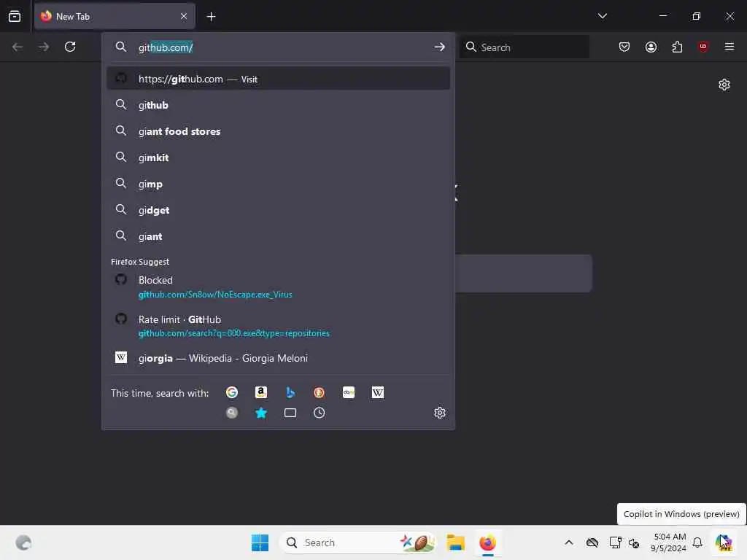Click the gray magnifier search engine icon
Viewport: 747px width, 560px height.
pyautogui.click(x=232, y=413)
